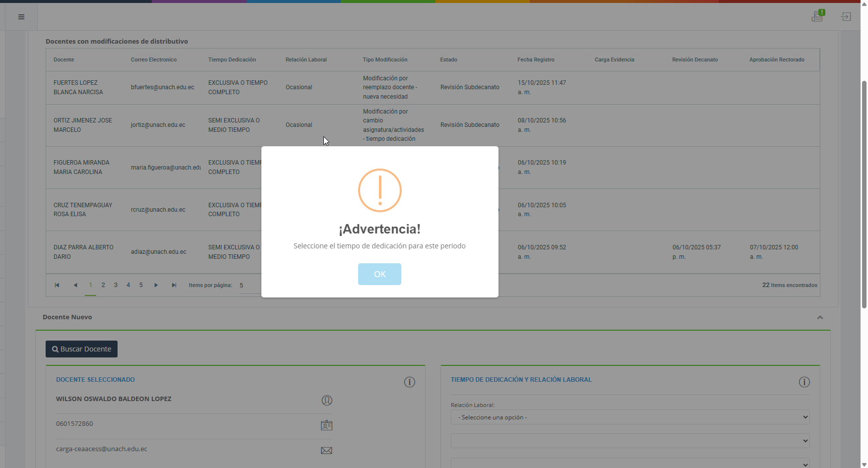Open the empty dropdown below Relación Laboral
The height and width of the screenshot is (468, 868).
point(630,441)
